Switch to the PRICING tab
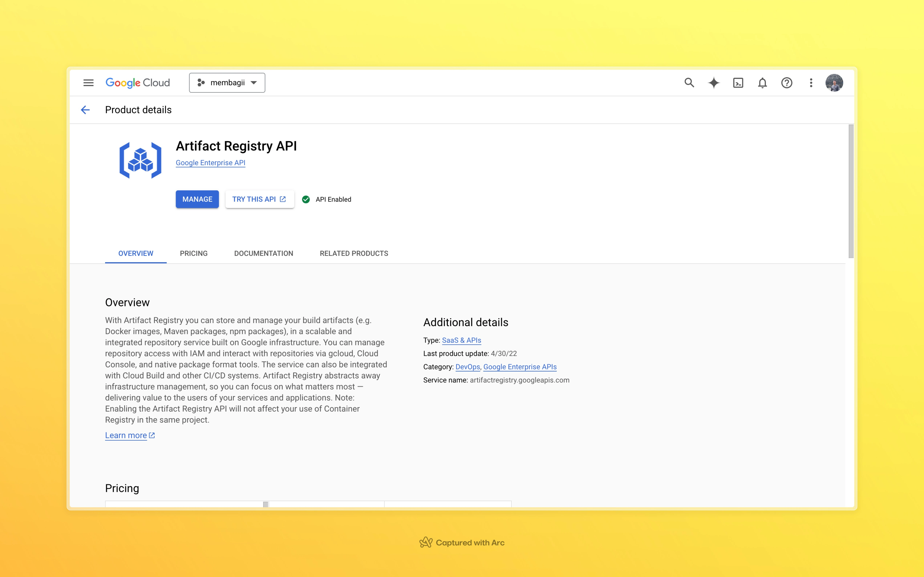The width and height of the screenshot is (924, 577). click(x=194, y=253)
